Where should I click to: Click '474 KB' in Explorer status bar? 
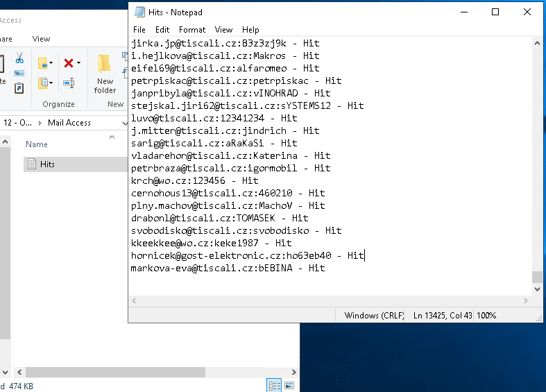21,386
